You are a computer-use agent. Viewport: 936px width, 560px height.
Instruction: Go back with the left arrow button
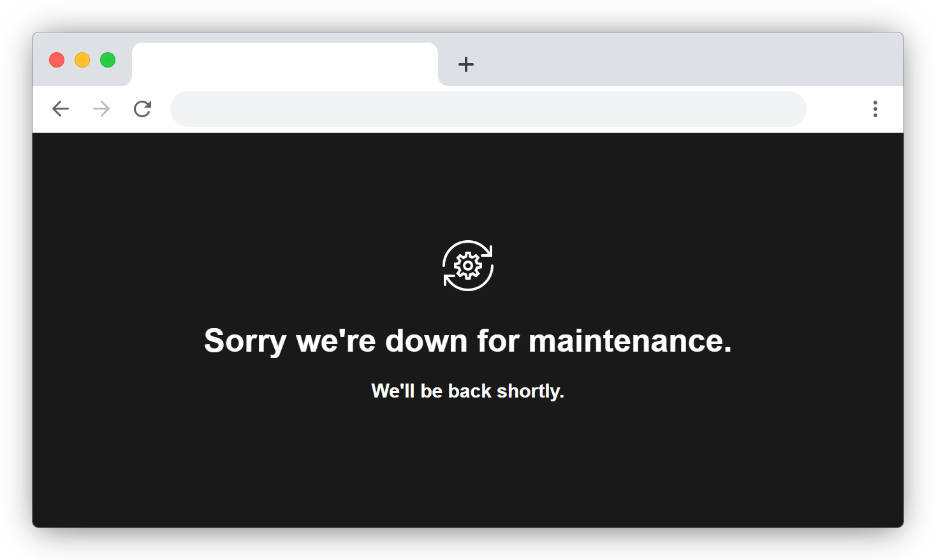[61, 109]
